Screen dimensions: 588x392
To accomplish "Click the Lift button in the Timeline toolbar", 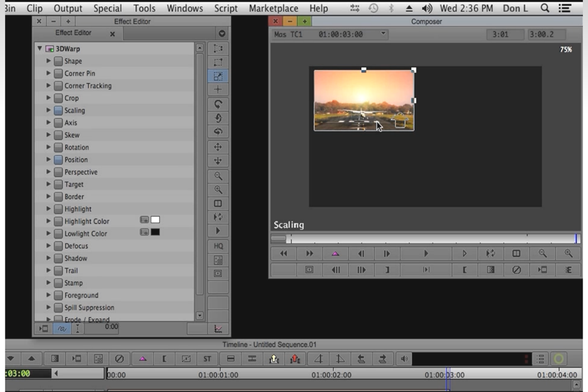I will click(275, 359).
